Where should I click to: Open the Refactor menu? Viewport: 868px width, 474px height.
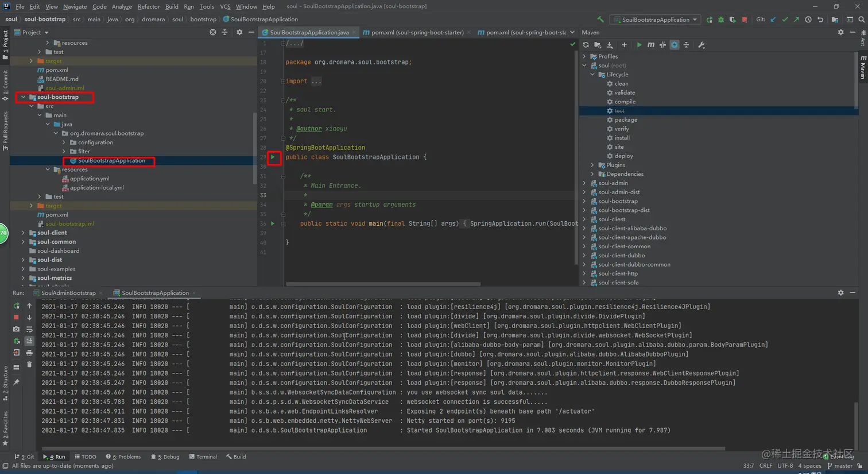[148, 6]
